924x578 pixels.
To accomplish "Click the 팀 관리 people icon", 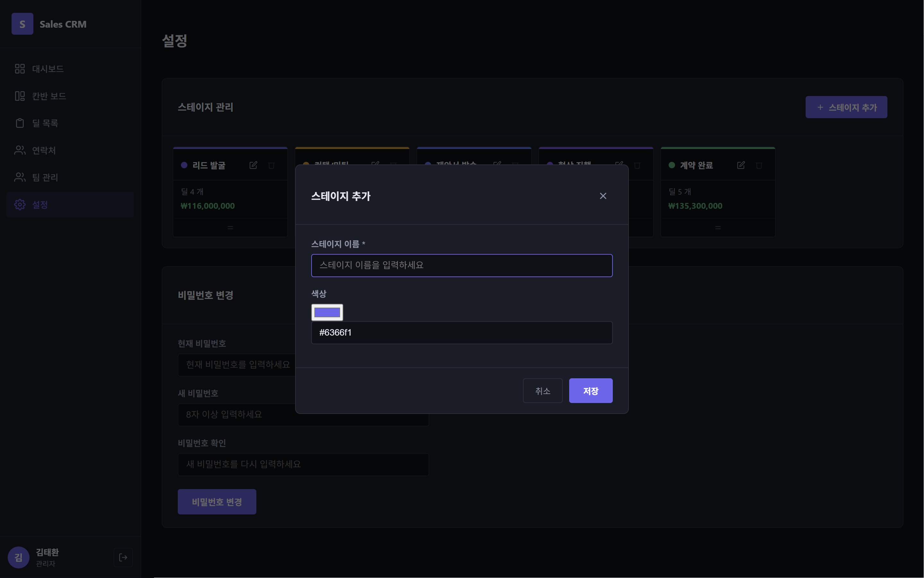I will click(20, 177).
